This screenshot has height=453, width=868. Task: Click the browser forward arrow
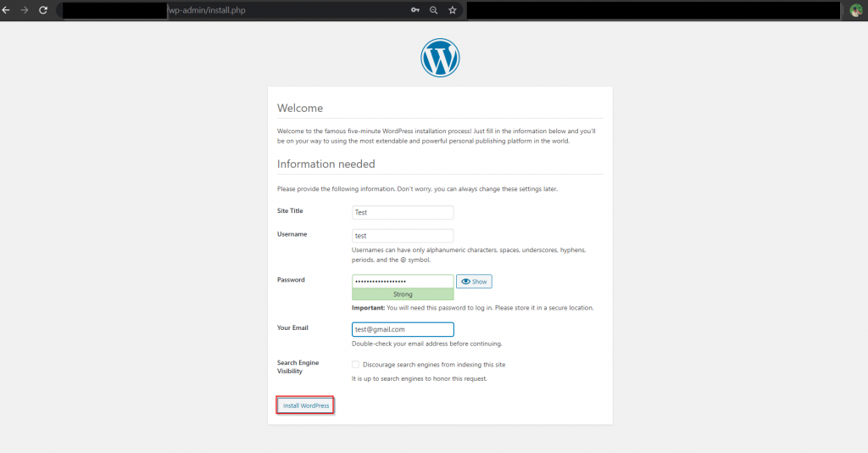point(25,10)
